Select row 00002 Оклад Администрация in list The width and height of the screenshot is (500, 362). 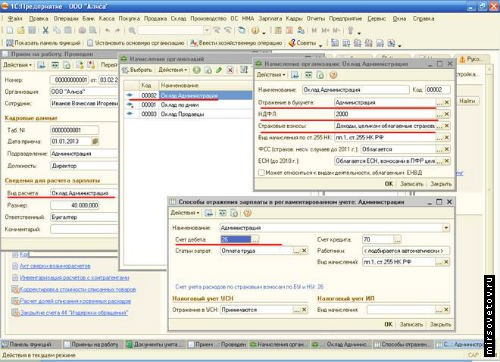point(188,95)
